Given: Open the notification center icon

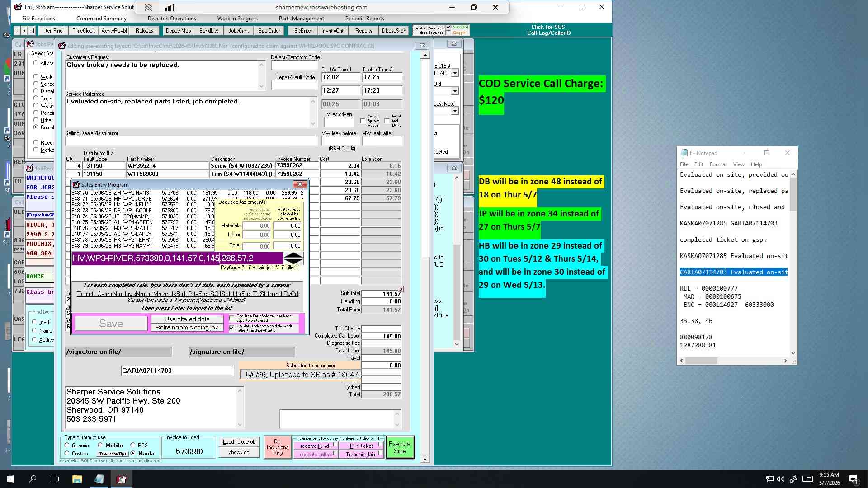Looking at the screenshot, I should pos(854,479).
